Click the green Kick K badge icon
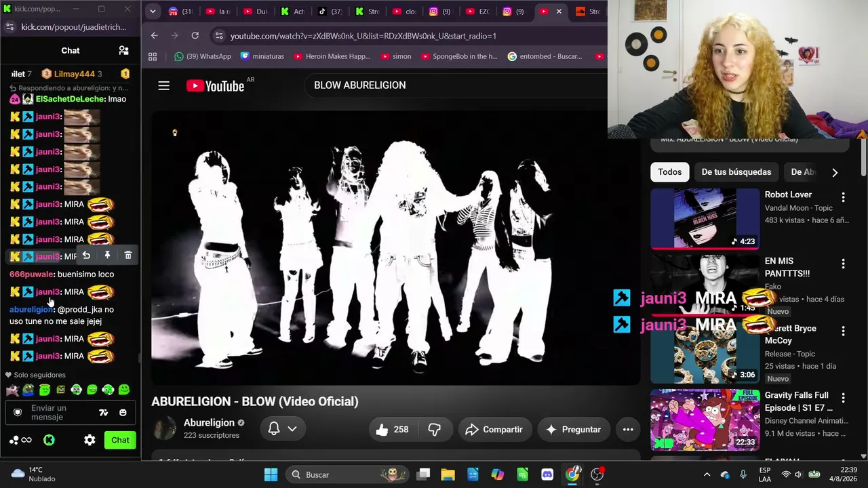The width and height of the screenshot is (868, 488). coord(49,440)
